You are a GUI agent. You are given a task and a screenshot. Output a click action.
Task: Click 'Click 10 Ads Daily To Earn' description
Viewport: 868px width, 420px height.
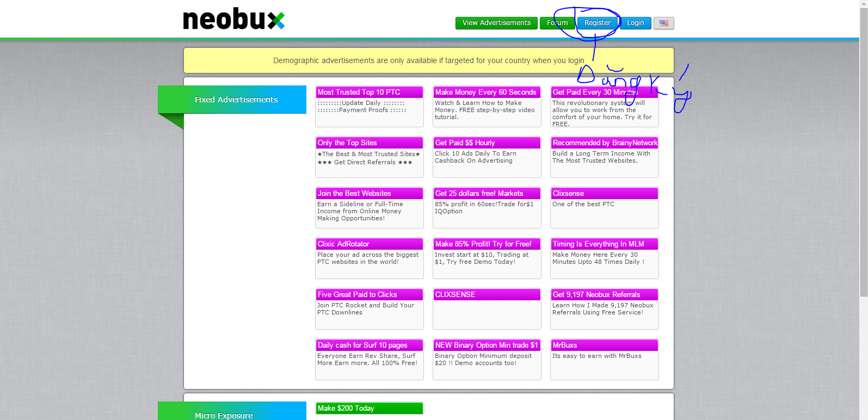pyautogui.click(x=476, y=157)
